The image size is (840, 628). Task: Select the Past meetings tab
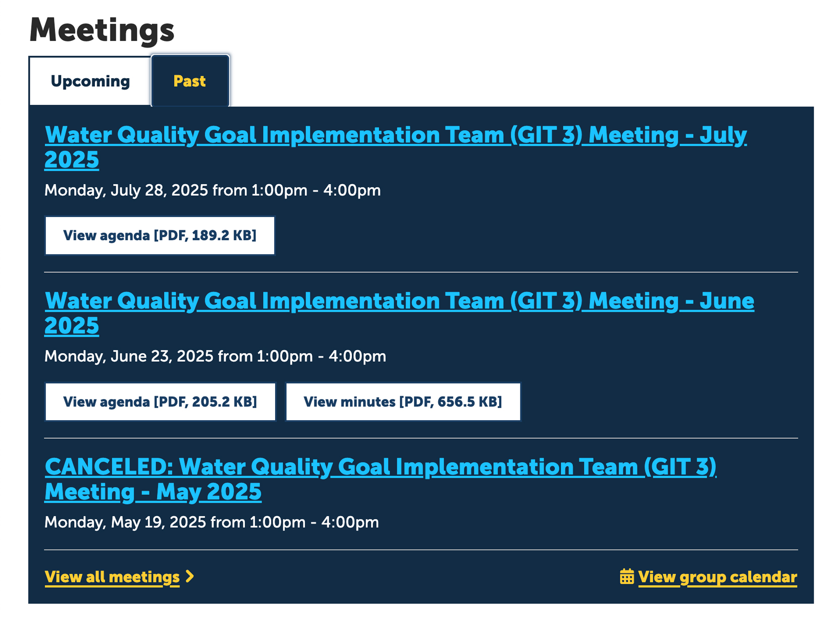[x=190, y=81]
